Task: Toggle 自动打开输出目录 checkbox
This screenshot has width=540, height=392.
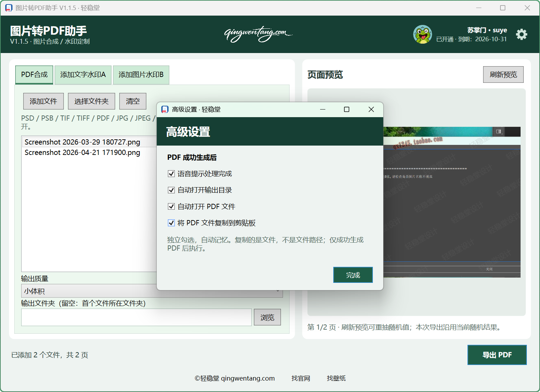Action: pyautogui.click(x=171, y=190)
